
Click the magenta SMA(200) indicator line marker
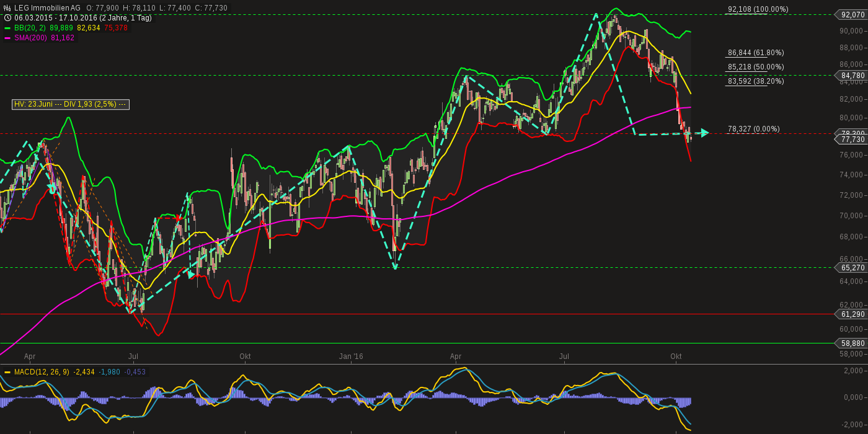(x=6, y=37)
